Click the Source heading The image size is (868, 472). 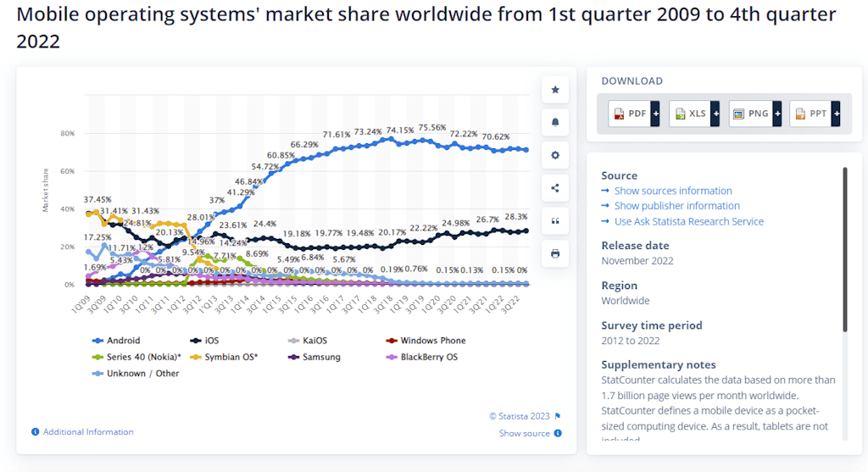pos(619,175)
